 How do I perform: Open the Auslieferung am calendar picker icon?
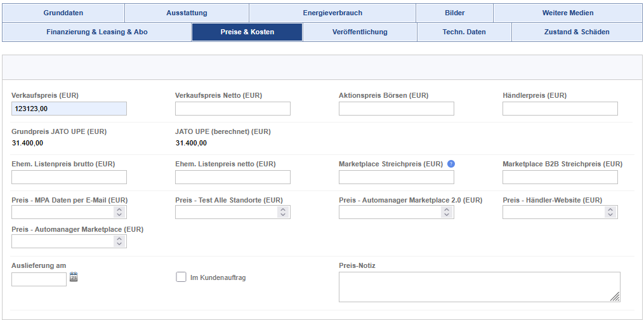click(74, 277)
